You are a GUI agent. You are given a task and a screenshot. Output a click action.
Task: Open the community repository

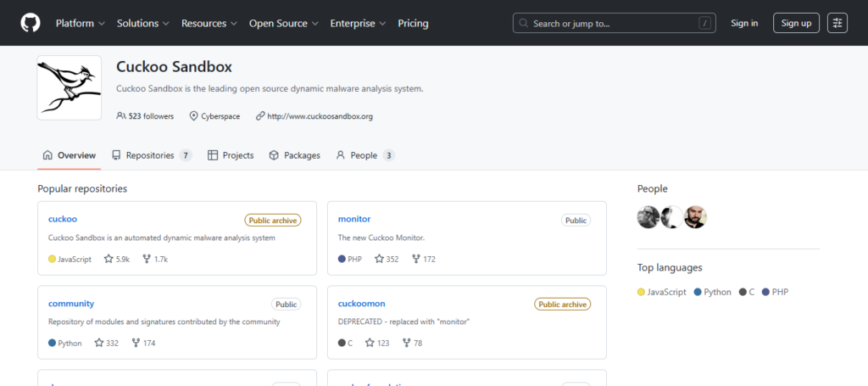coord(71,304)
